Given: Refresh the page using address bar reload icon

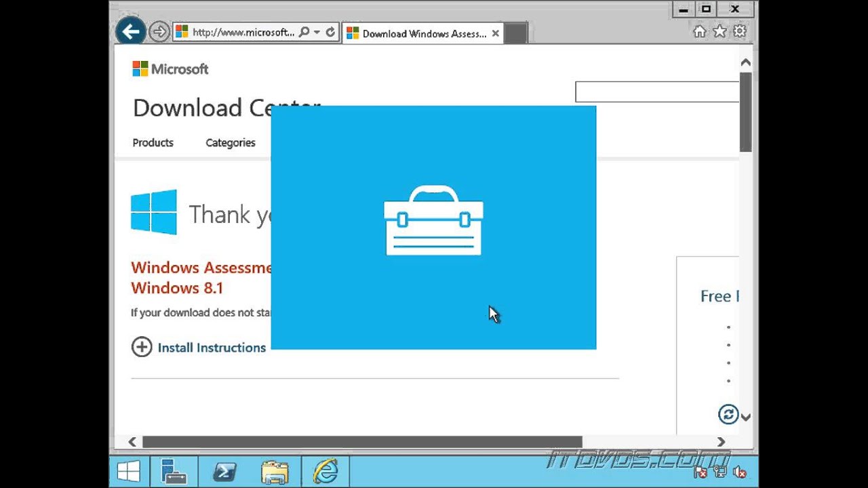Looking at the screenshot, I should [330, 32].
